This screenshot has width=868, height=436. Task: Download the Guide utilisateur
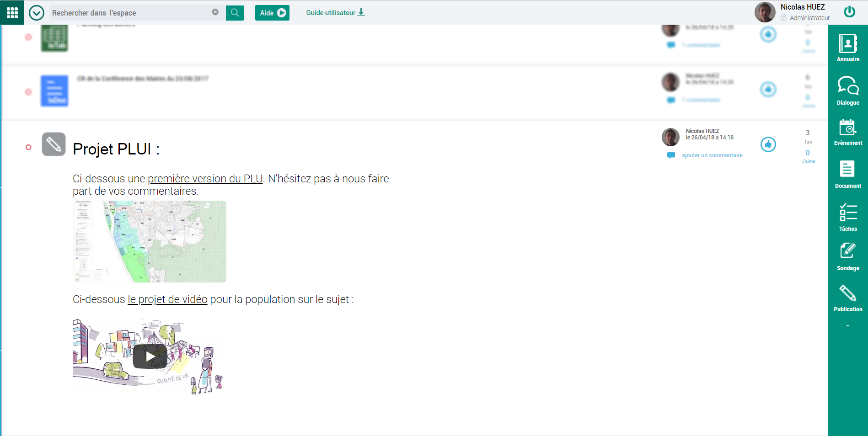[335, 13]
